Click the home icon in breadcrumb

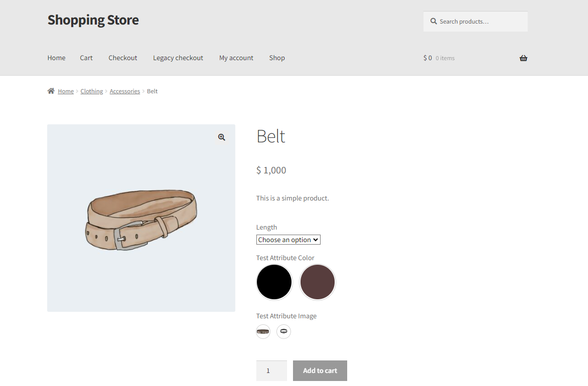click(51, 91)
